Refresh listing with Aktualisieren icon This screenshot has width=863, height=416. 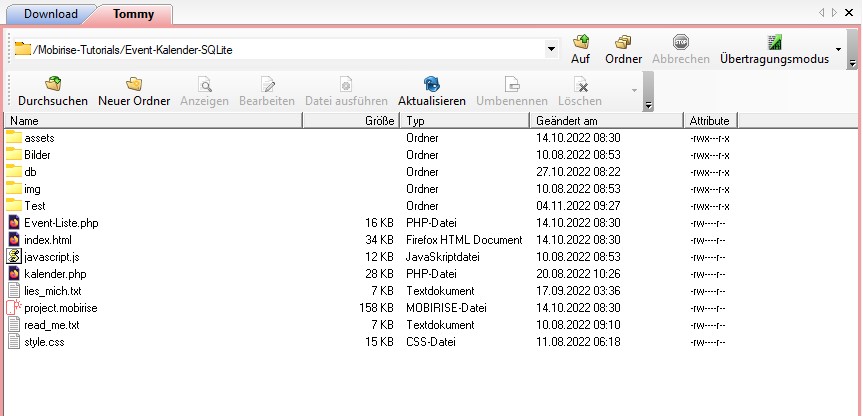(431, 84)
